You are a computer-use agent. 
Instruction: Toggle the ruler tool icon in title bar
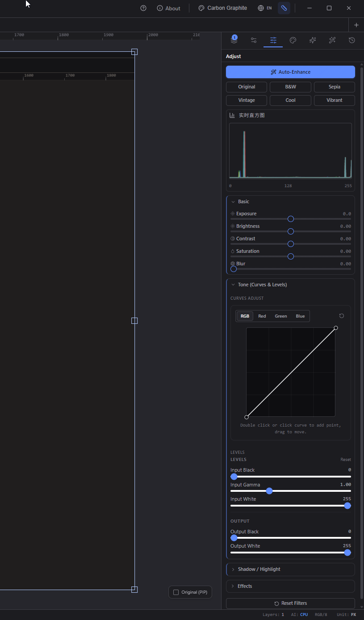pyautogui.click(x=284, y=8)
